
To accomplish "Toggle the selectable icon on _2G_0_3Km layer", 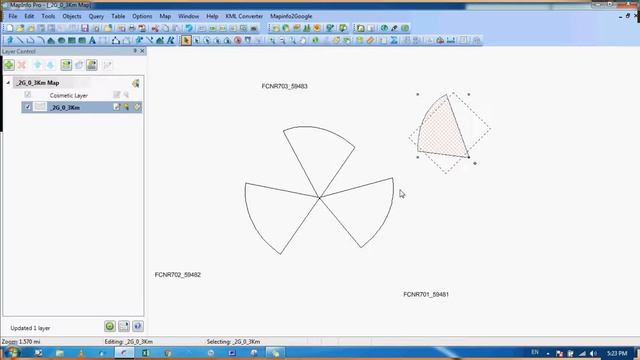I will click(127, 107).
